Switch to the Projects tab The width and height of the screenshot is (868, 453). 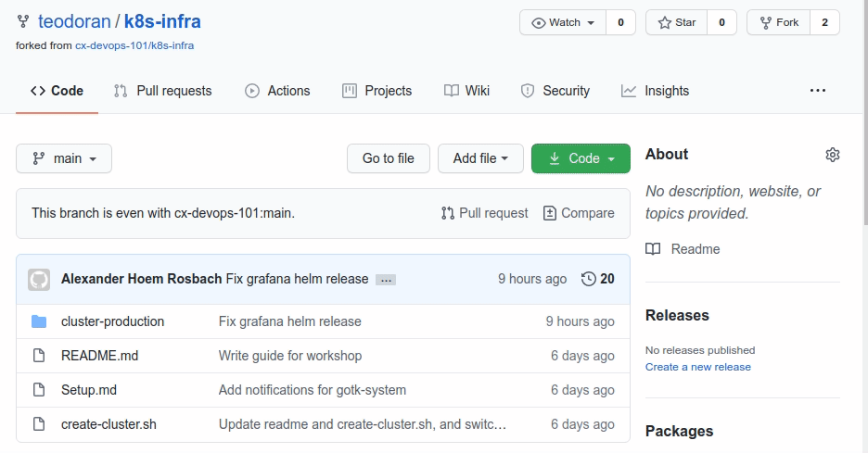click(377, 91)
